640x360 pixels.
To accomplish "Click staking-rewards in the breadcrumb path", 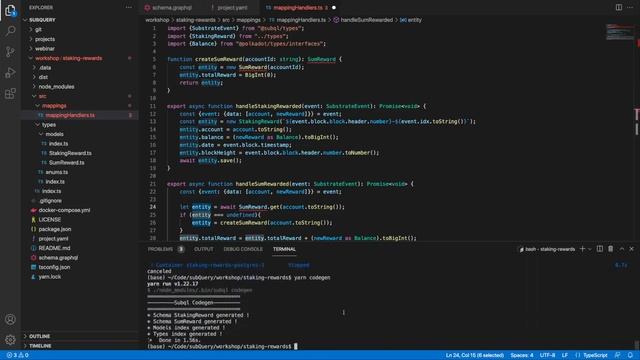I will pos(196,20).
